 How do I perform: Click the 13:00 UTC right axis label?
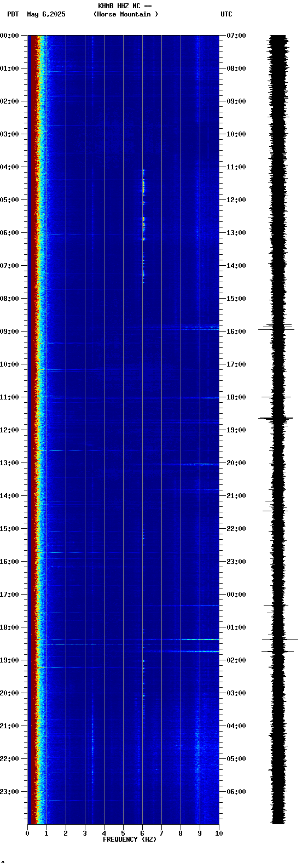tap(236, 233)
